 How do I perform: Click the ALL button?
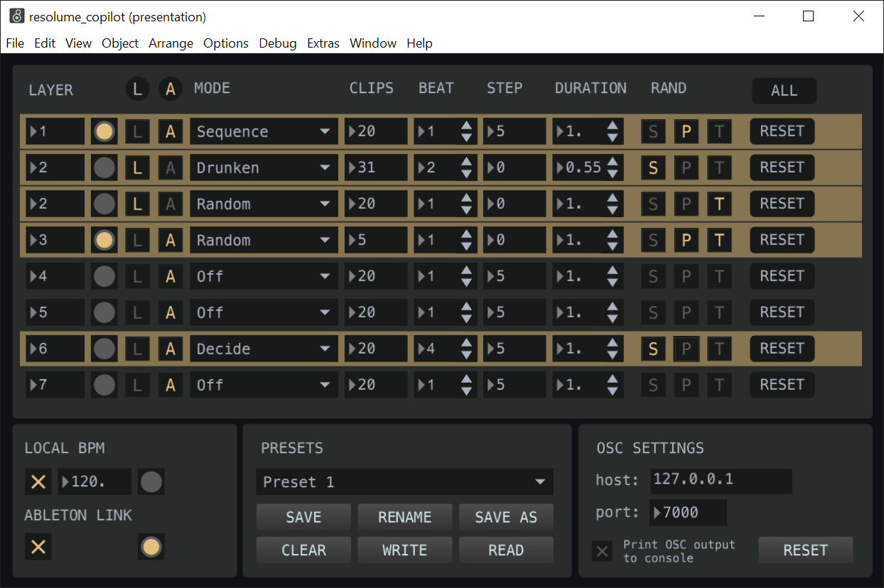785,91
